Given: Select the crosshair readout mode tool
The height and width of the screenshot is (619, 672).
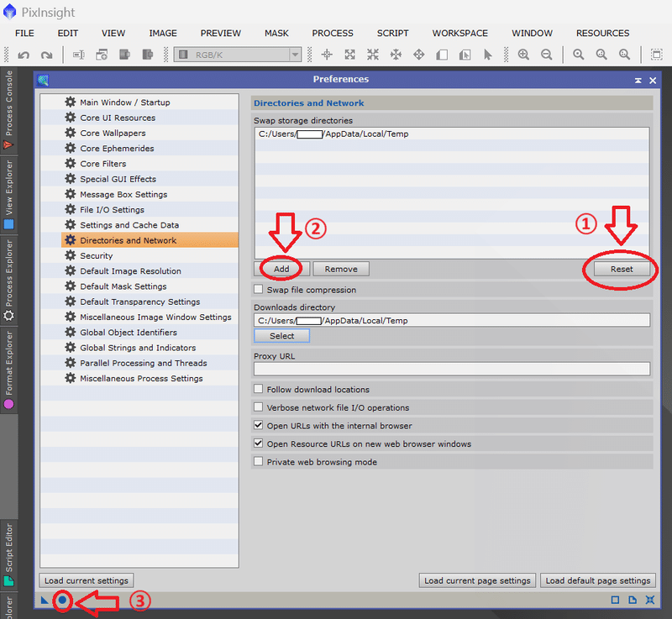Looking at the screenshot, I should (x=327, y=55).
